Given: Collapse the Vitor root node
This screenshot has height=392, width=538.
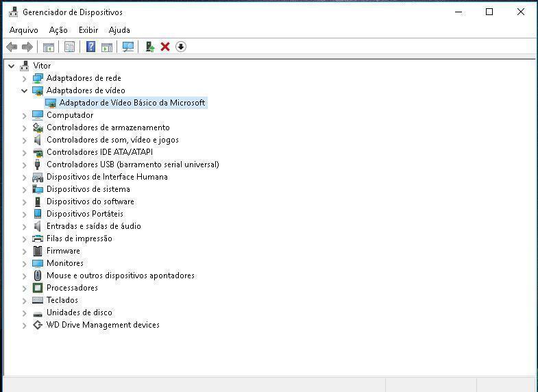Looking at the screenshot, I should (12, 66).
